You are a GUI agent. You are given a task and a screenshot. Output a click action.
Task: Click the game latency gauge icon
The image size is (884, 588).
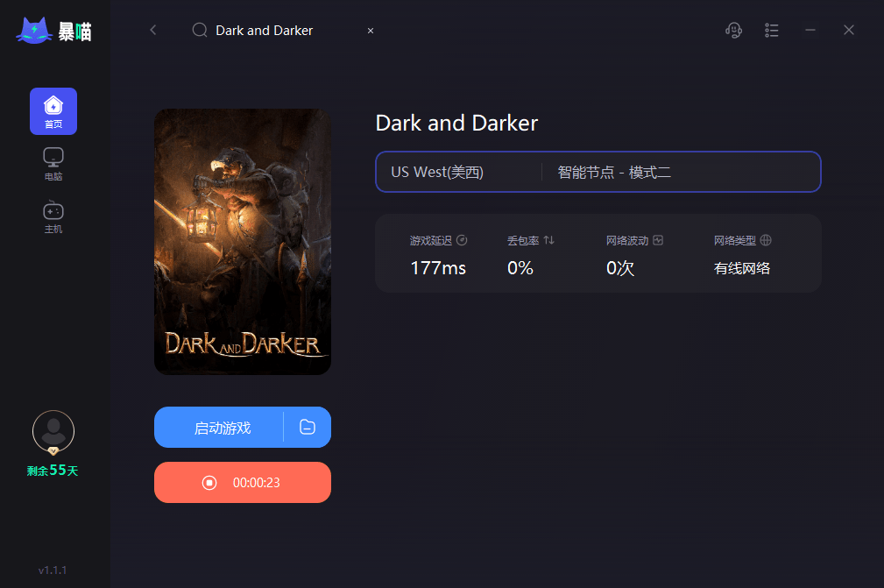point(463,239)
